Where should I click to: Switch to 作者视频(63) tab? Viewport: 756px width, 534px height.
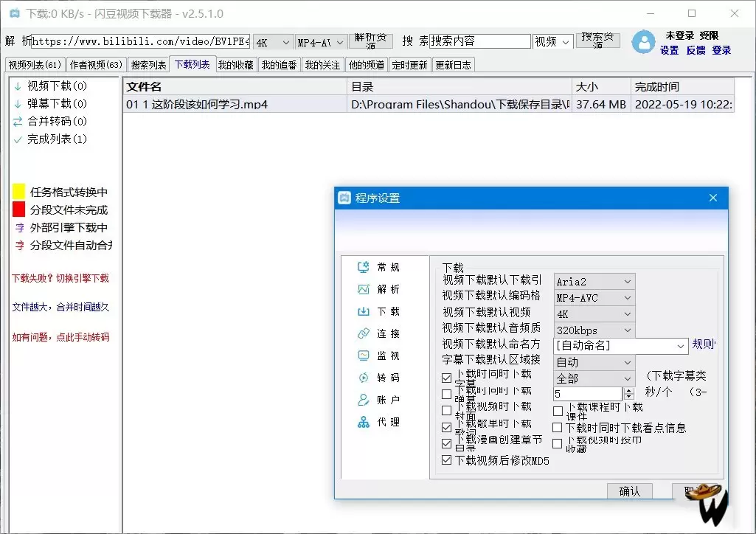(96, 65)
